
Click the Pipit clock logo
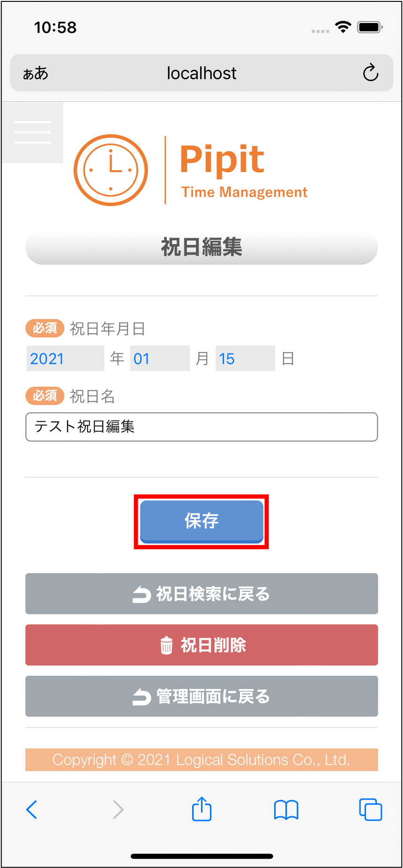[111, 170]
